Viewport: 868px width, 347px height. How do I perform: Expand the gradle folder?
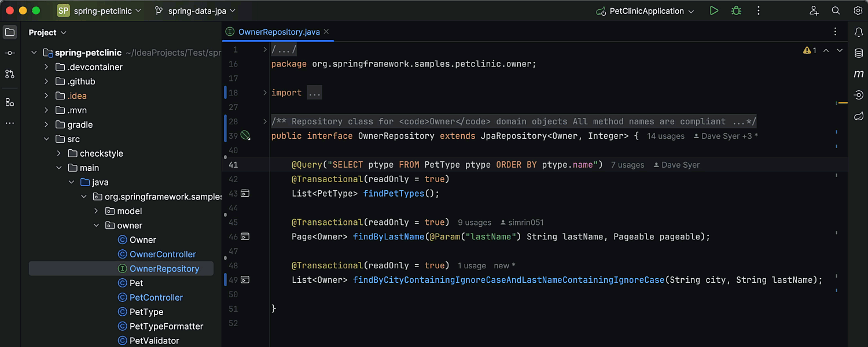pyautogui.click(x=47, y=125)
